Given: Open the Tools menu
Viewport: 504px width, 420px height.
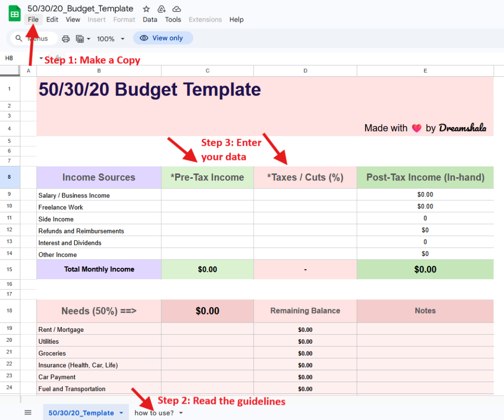Looking at the screenshot, I should 173,20.
